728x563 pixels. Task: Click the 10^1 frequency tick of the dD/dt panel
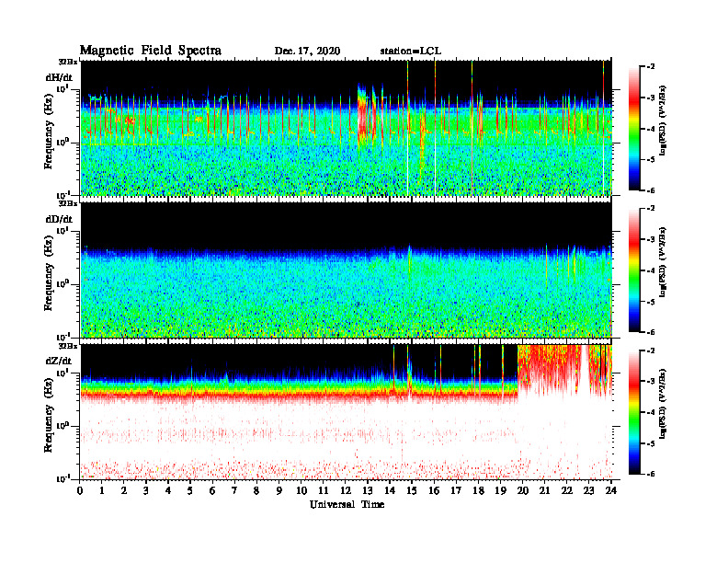pyautogui.click(x=63, y=231)
